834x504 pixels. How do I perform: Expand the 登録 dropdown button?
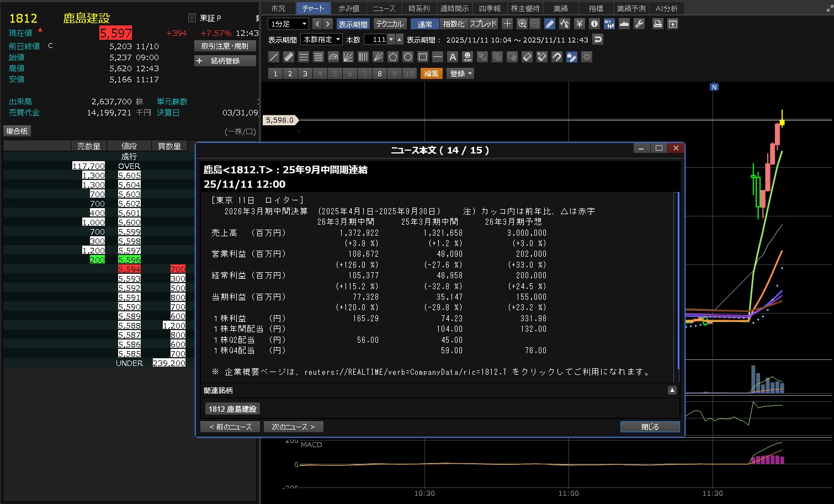click(x=461, y=73)
